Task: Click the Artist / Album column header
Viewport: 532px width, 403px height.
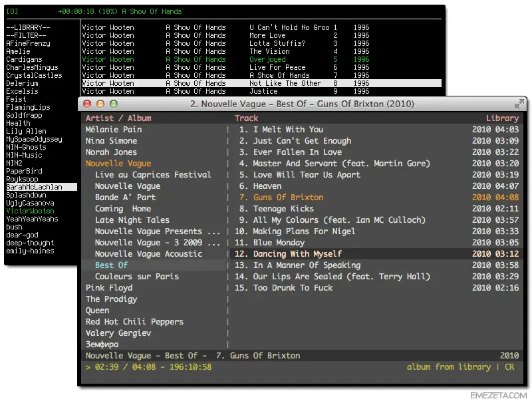Action: (118, 118)
